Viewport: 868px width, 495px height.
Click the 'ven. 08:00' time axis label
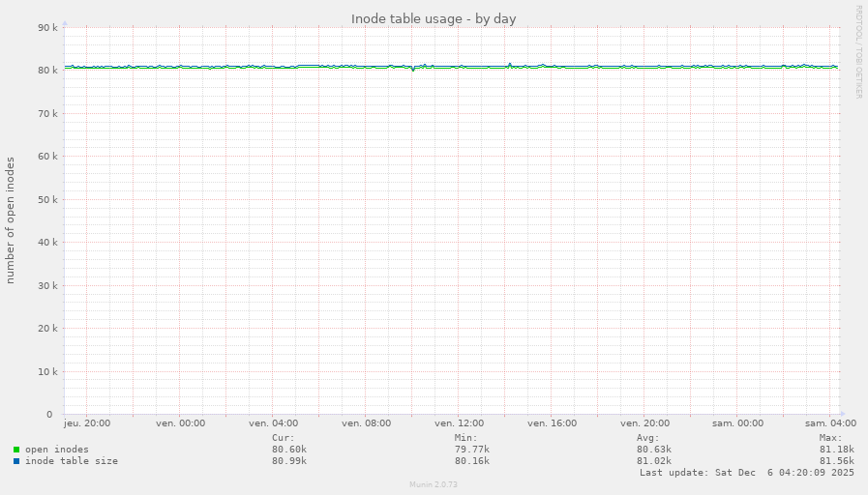click(x=366, y=423)
